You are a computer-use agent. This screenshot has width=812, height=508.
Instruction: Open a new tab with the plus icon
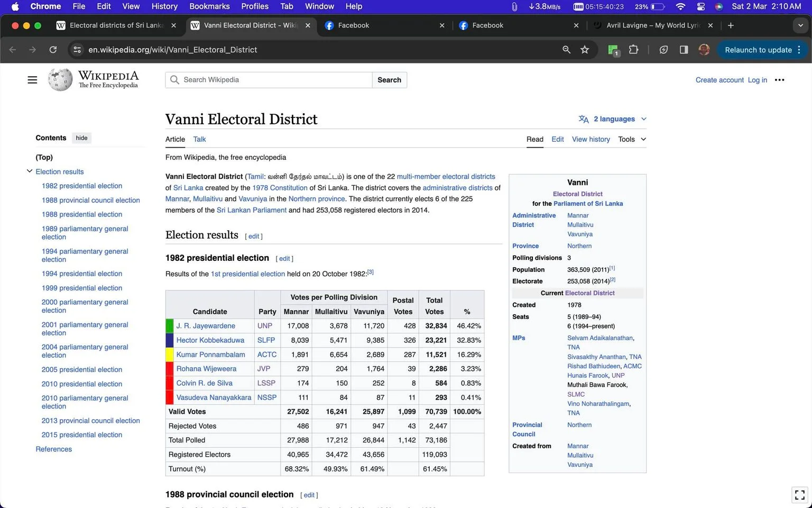click(x=731, y=25)
